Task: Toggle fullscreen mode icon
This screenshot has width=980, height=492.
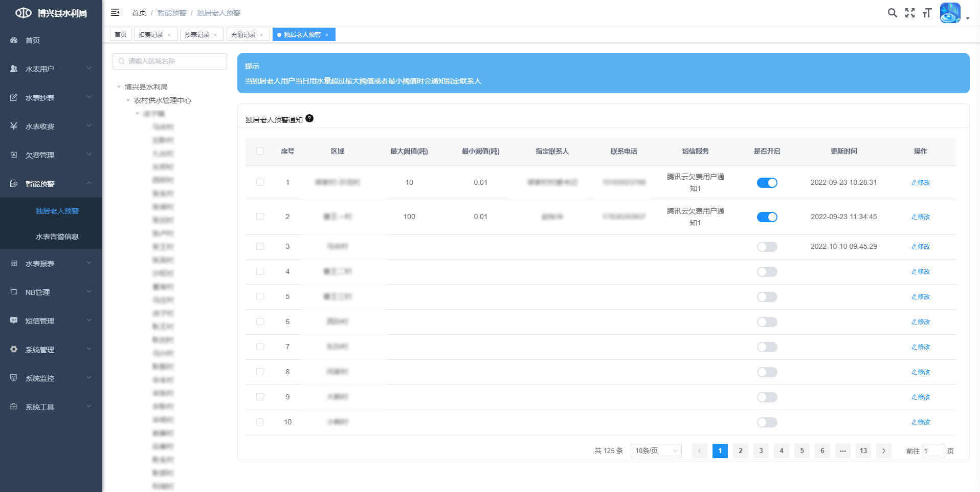Action: (909, 13)
